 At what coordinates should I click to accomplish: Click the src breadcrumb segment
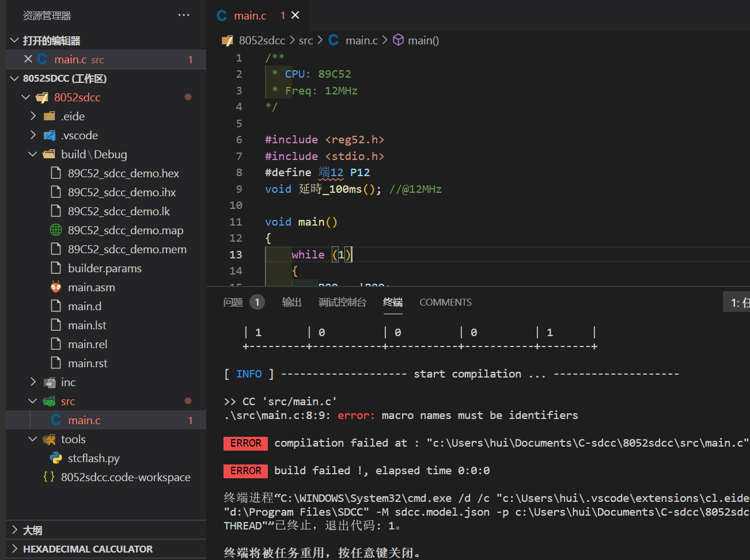tap(306, 40)
